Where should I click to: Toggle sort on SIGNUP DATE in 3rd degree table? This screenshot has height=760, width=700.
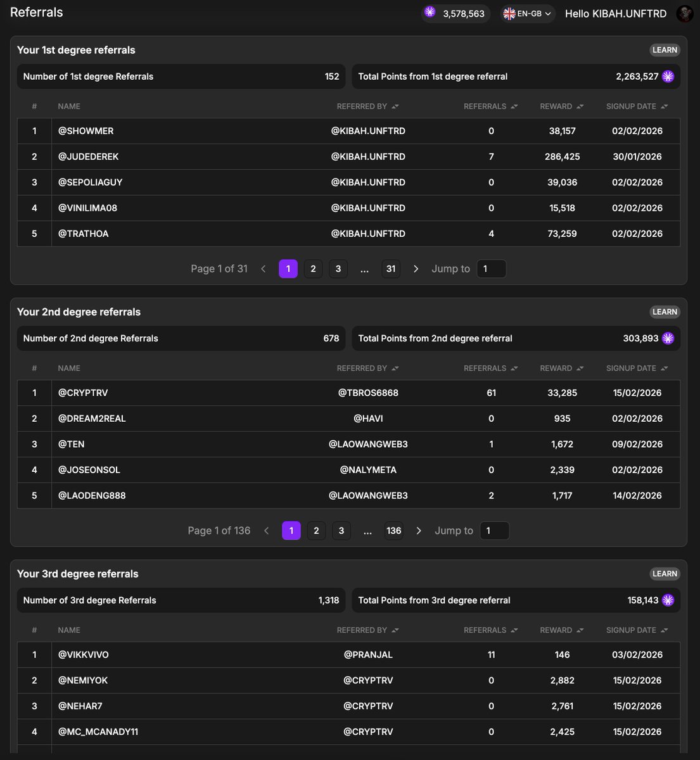pos(665,630)
